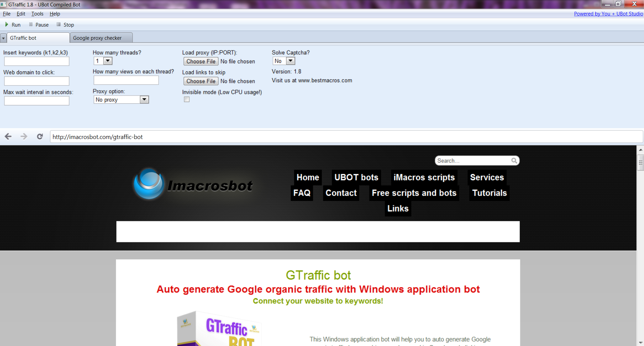Click 'Visit us at www.bestmacros.com' text

[312, 80]
